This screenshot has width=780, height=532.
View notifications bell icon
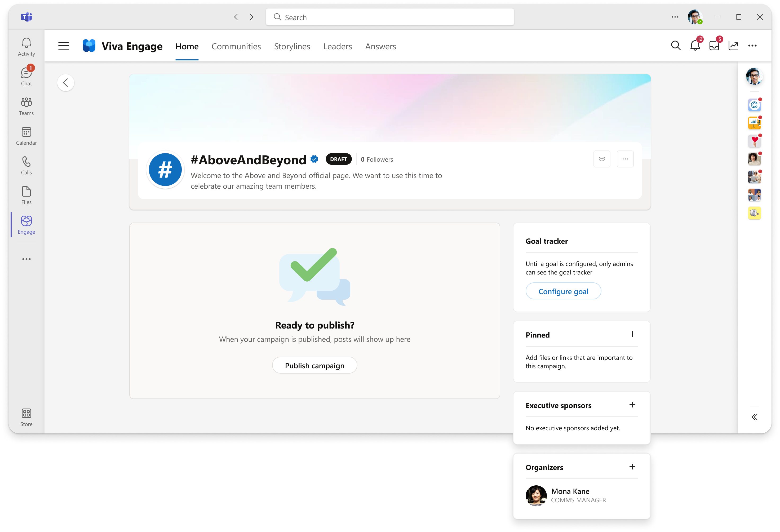click(x=695, y=46)
